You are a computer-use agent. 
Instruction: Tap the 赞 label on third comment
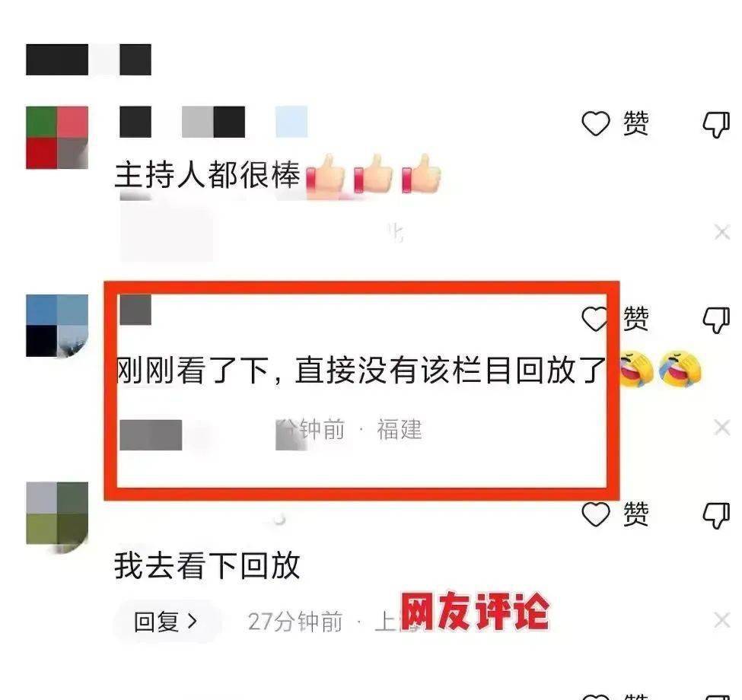coord(636,514)
